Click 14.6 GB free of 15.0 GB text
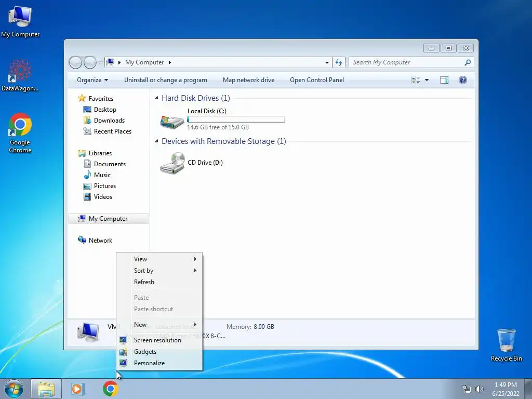This screenshot has width=532, height=399. point(218,127)
